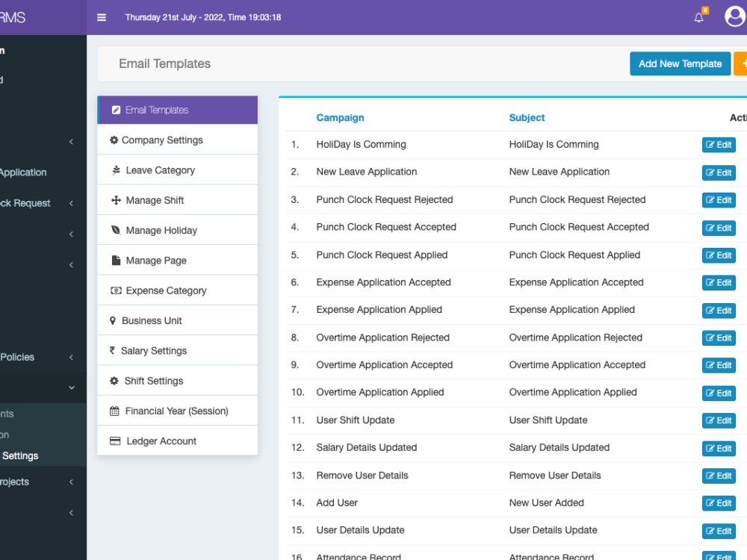Open the Business Unit tab

[x=177, y=320]
